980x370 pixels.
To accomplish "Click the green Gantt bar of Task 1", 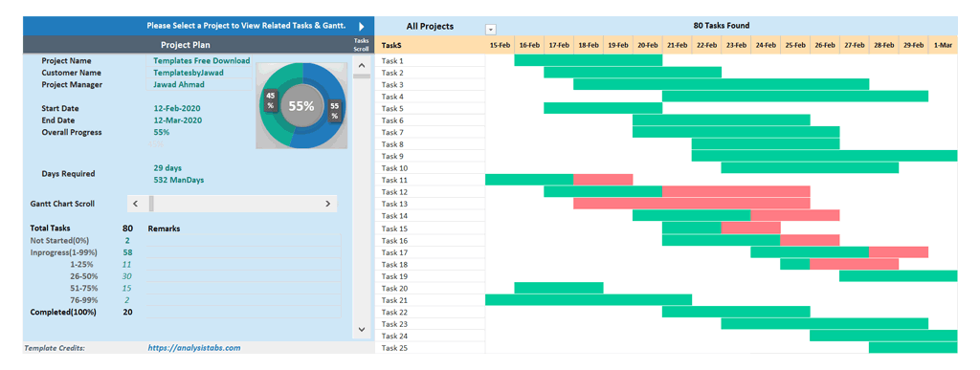I will point(589,60).
